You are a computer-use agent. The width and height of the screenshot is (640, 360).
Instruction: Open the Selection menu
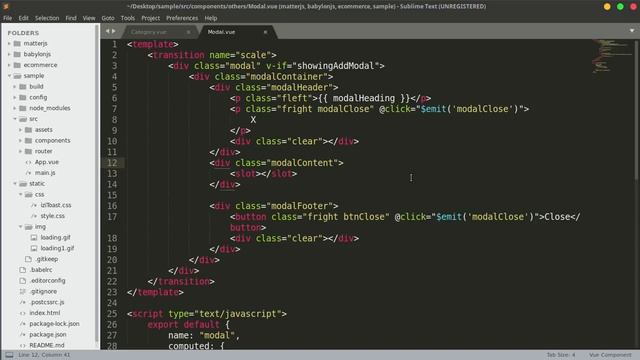pyautogui.click(x=47, y=18)
